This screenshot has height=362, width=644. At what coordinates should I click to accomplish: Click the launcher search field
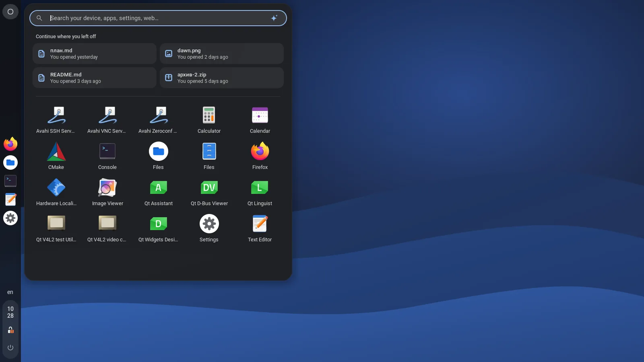(x=158, y=18)
